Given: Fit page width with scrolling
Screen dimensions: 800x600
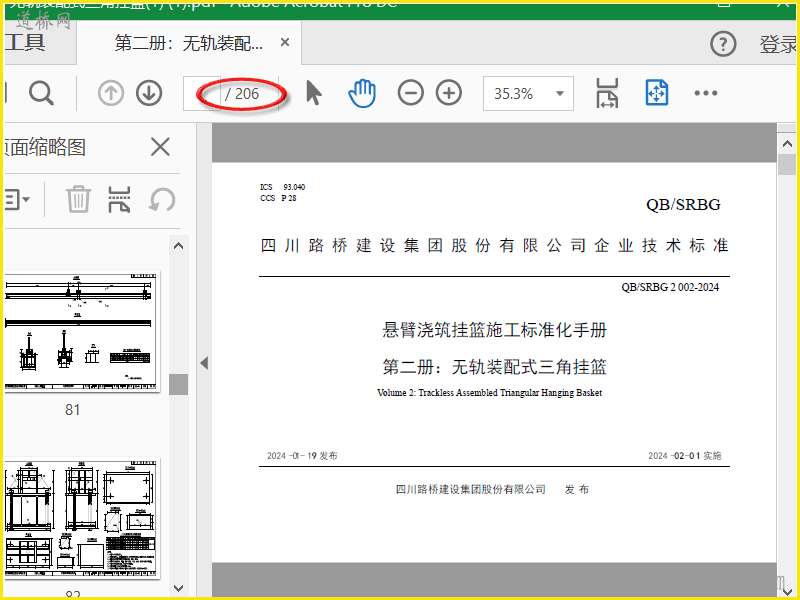Looking at the screenshot, I should click(x=607, y=93).
